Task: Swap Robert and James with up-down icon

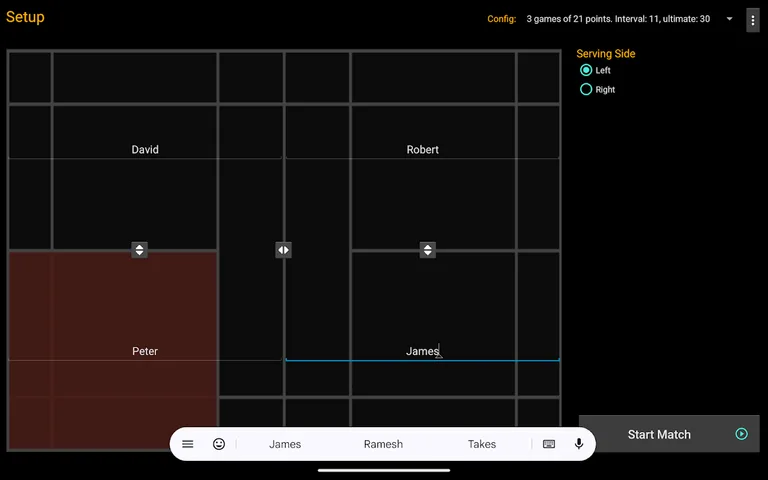Action: [x=428, y=250]
